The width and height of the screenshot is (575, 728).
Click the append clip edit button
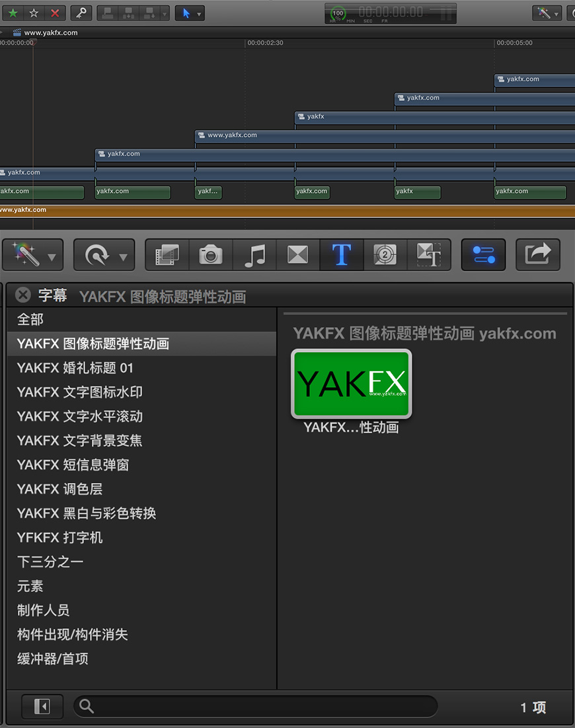tap(149, 13)
